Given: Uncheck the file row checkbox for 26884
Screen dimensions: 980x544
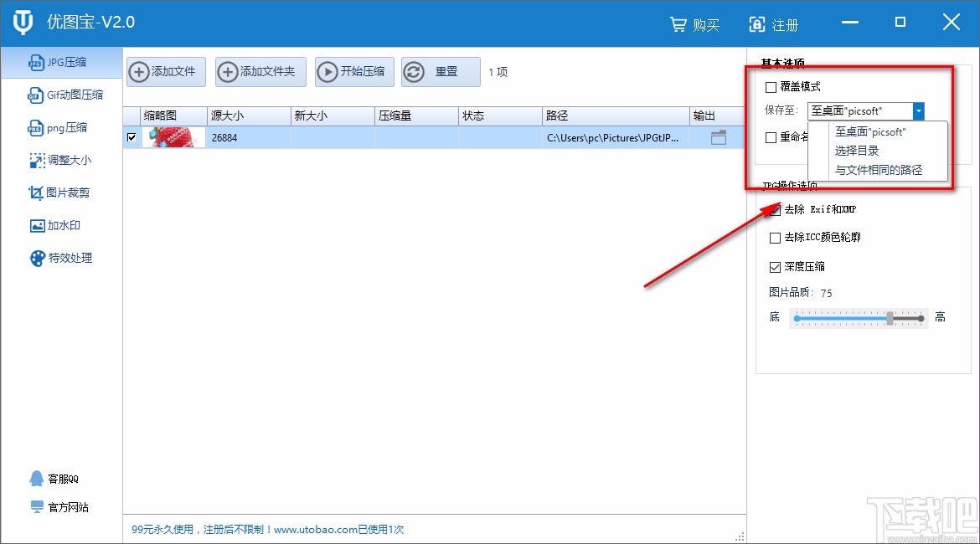Looking at the screenshot, I should point(132,137).
